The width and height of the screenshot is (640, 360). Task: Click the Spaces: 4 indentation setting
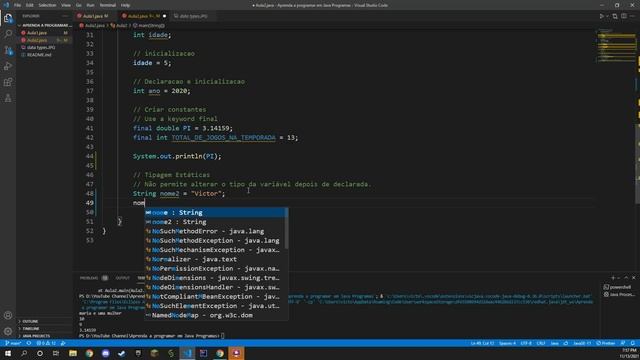point(507,343)
